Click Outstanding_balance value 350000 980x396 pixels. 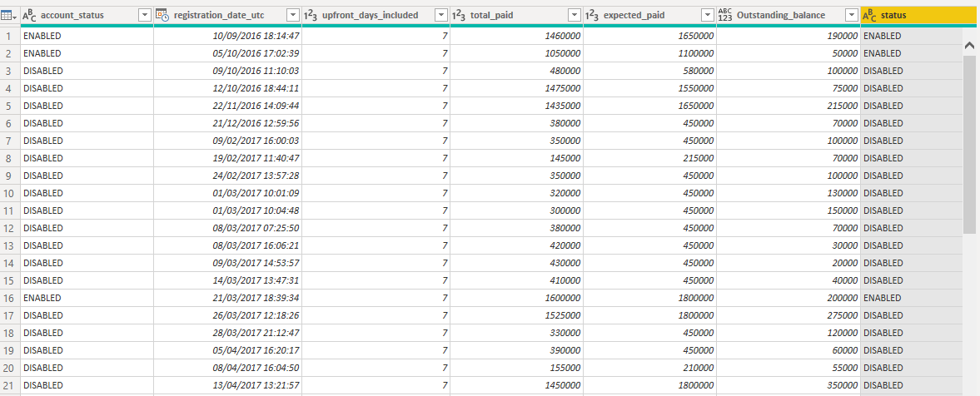(841, 385)
